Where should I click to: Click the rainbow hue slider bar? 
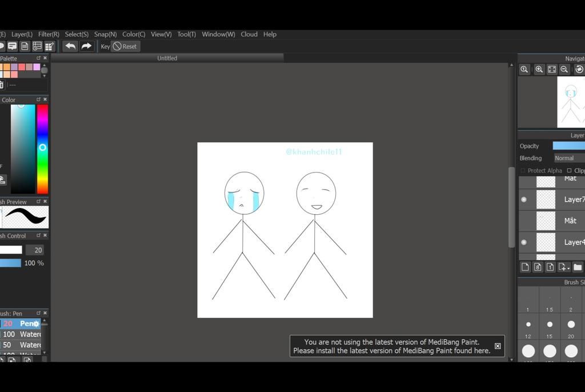(x=42, y=149)
